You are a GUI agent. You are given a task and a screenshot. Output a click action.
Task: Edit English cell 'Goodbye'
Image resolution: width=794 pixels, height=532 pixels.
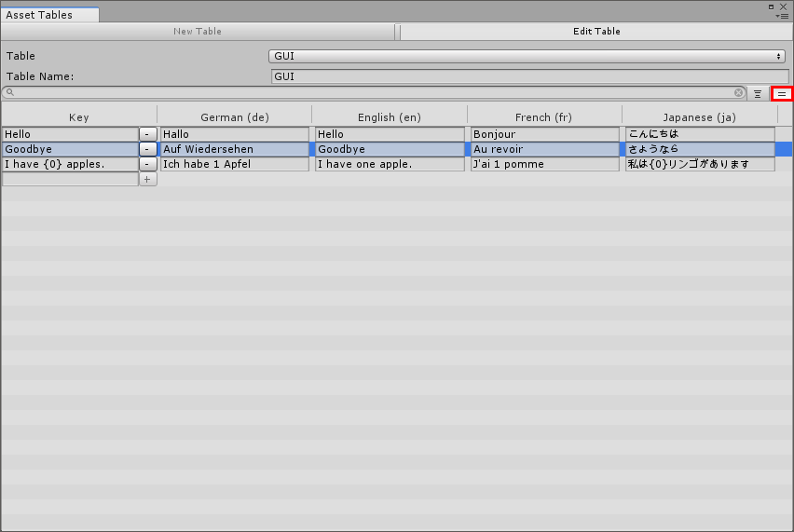[390, 149]
